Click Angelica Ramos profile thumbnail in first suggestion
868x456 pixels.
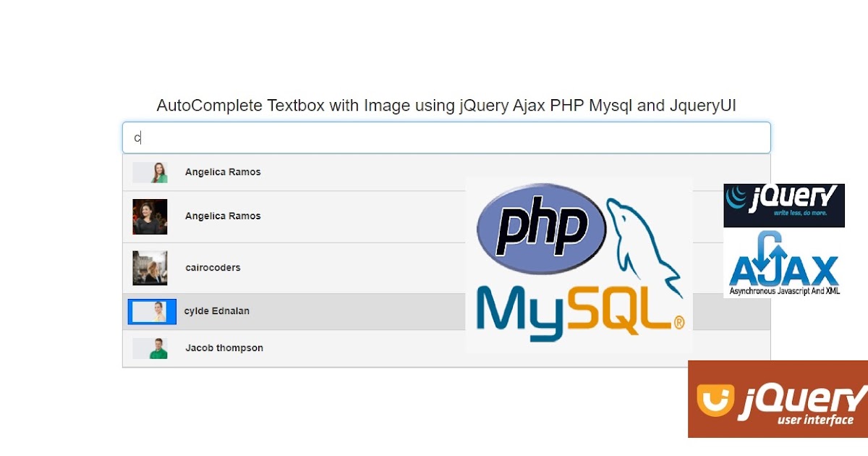tap(150, 172)
